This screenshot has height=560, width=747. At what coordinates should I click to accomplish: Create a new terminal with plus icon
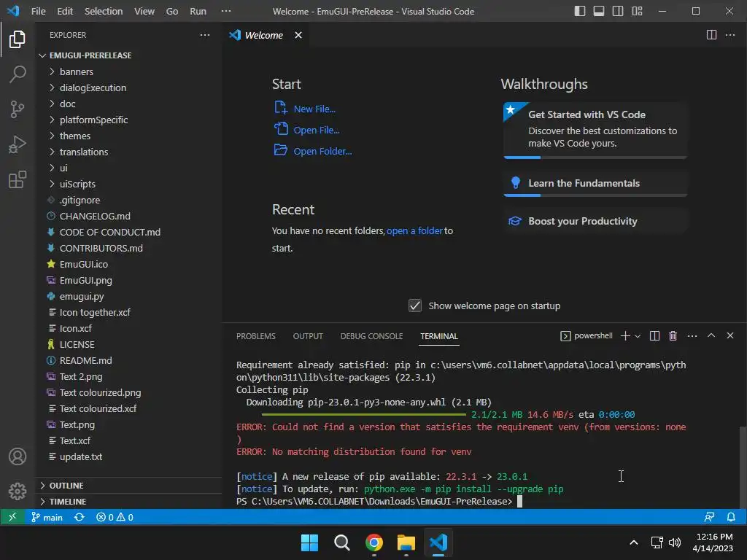(625, 335)
